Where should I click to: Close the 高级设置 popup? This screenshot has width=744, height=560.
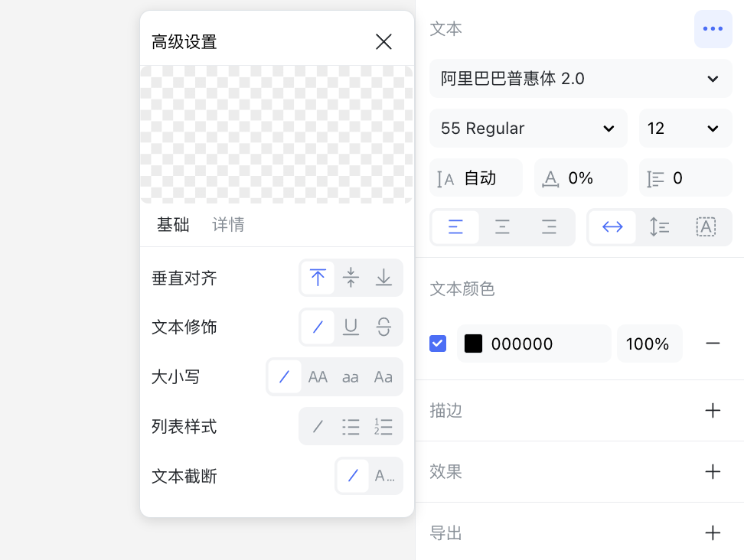pos(383,42)
